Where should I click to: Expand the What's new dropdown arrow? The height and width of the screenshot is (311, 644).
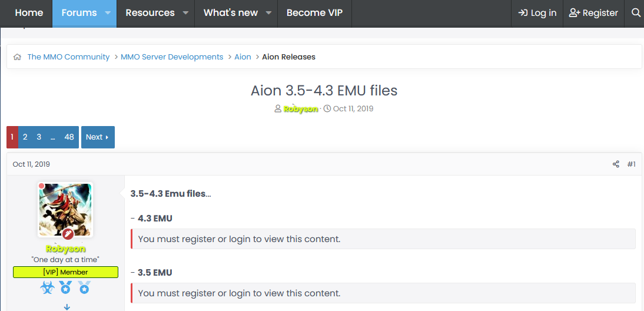coord(268,13)
